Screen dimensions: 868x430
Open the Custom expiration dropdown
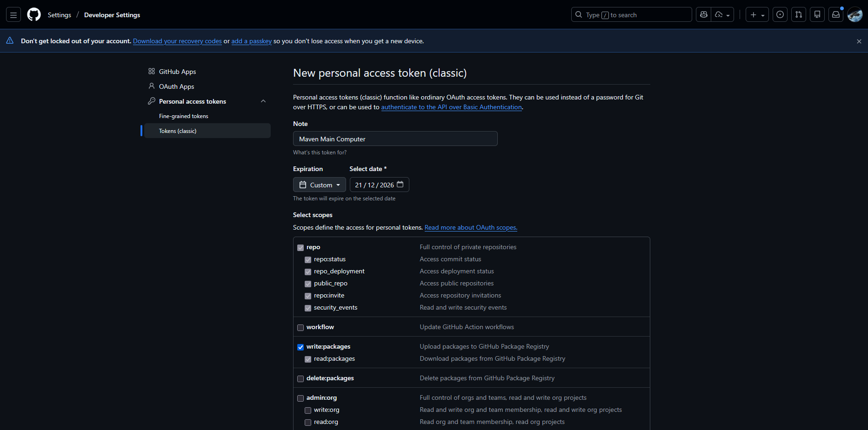tap(320, 185)
